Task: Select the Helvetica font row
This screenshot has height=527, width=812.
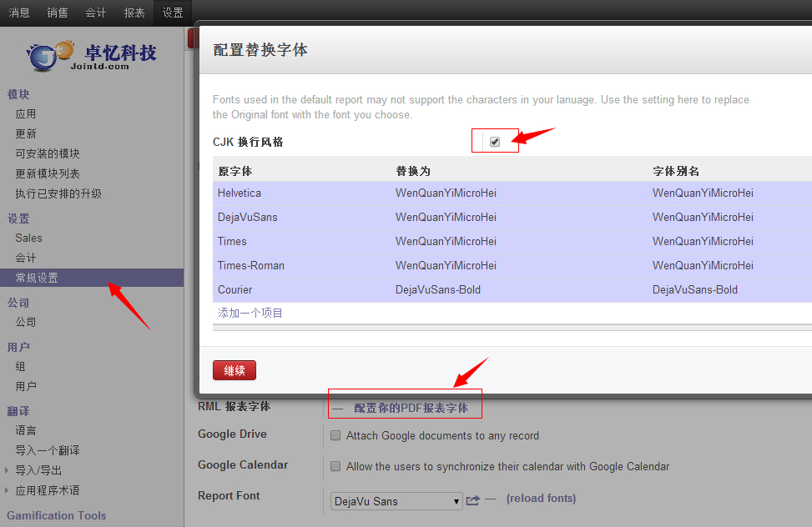Action: coord(240,193)
